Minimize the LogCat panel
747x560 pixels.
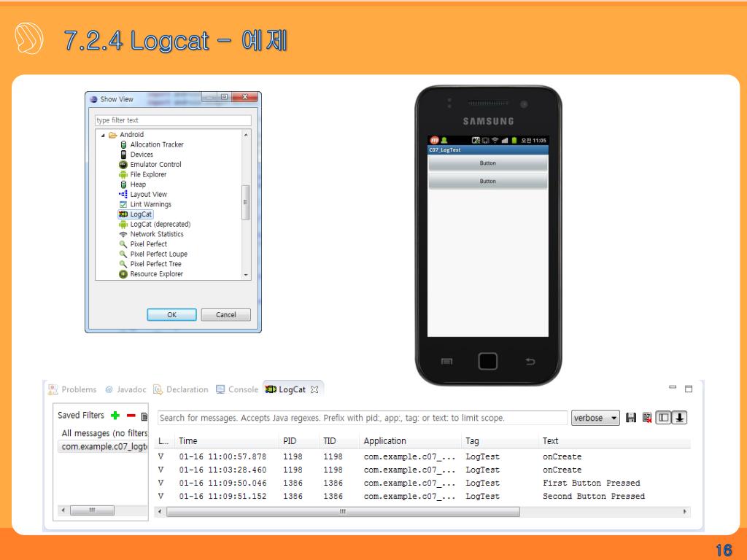[673, 388]
